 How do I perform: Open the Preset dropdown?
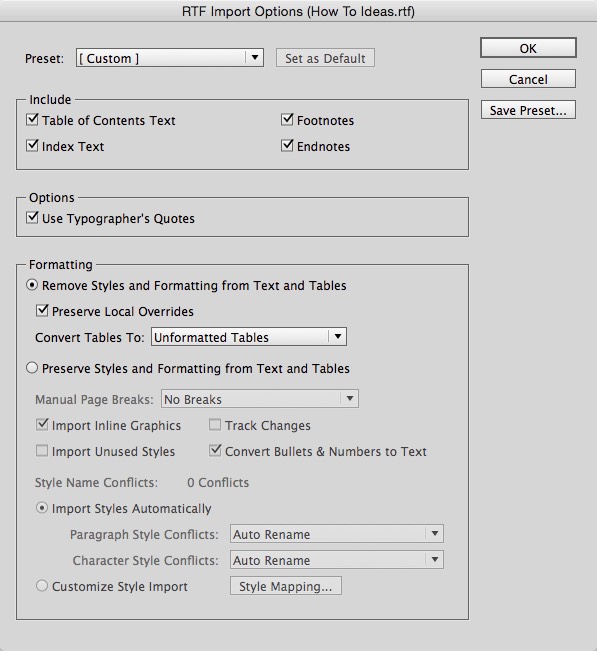[x=170, y=58]
